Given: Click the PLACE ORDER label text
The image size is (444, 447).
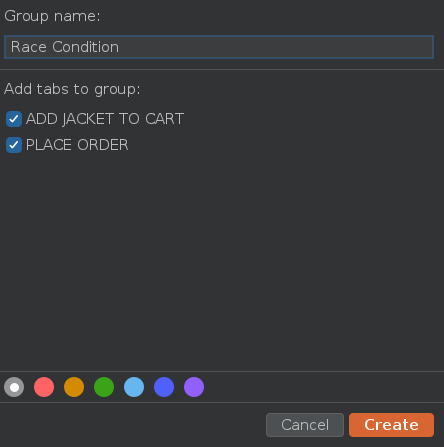Looking at the screenshot, I should 77,145.
